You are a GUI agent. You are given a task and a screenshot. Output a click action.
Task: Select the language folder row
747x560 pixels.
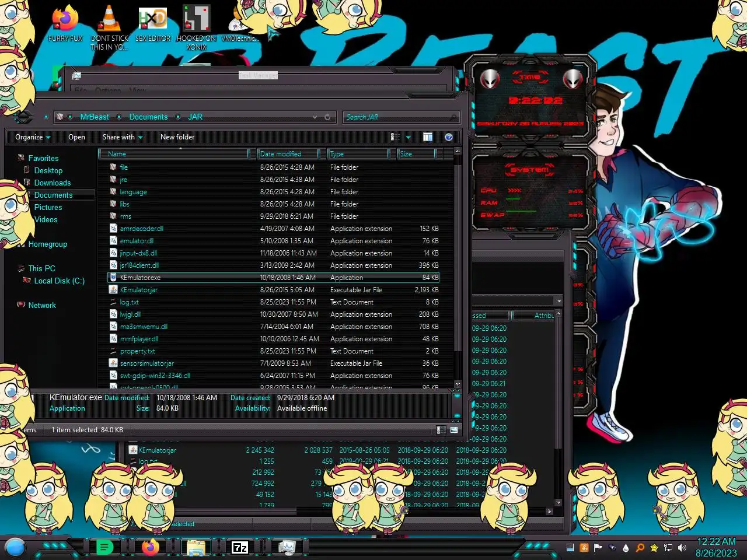(274, 192)
